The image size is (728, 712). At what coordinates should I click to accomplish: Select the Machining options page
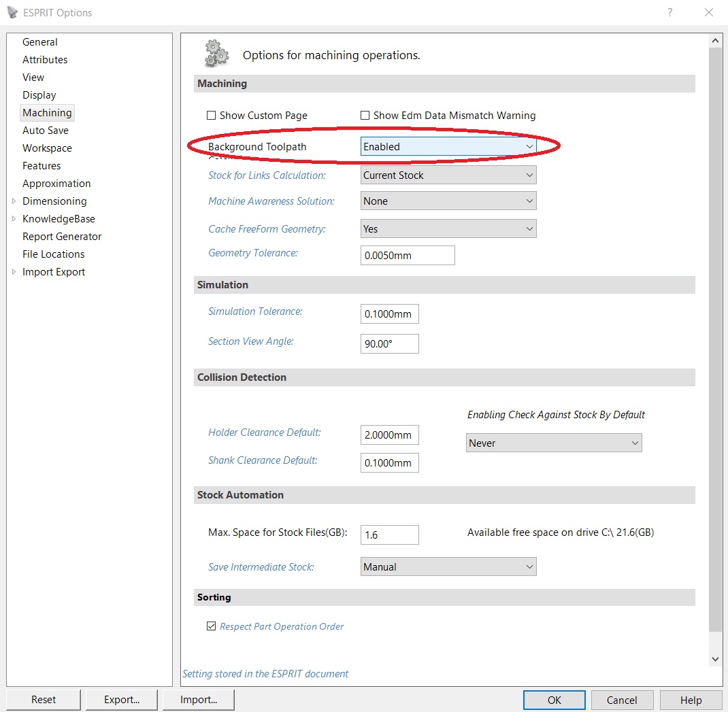48,113
